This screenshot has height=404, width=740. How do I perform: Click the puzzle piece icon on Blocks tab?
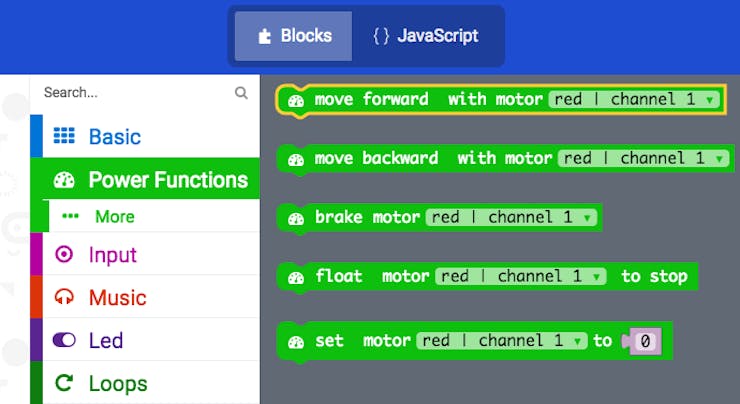point(265,36)
